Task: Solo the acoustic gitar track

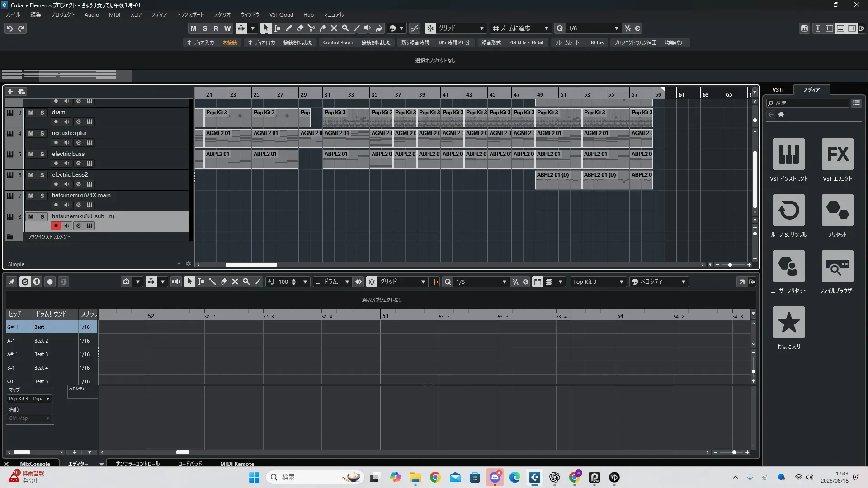Action: [x=42, y=133]
